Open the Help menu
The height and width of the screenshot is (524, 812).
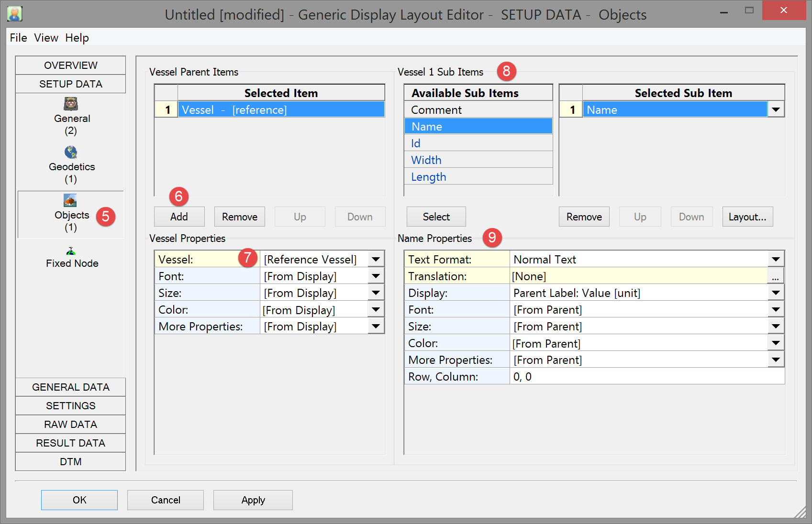click(x=77, y=38)
